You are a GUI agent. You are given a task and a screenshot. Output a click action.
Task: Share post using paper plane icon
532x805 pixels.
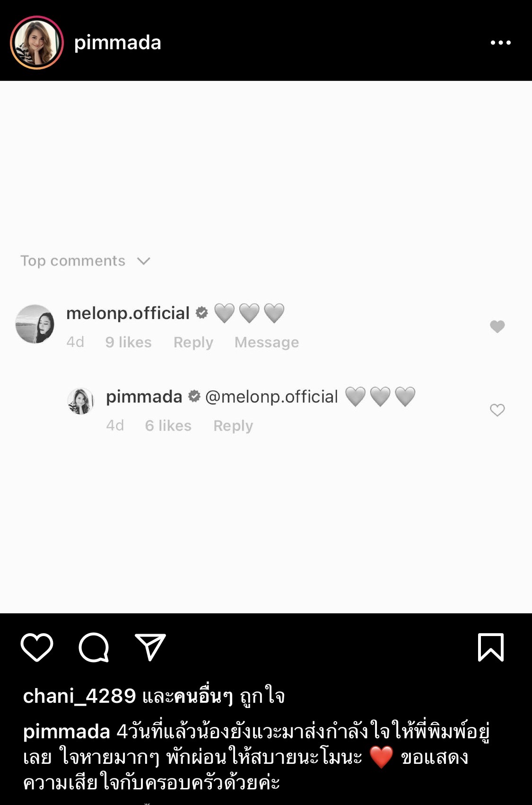pyautogui.click(x=150, y=646)
